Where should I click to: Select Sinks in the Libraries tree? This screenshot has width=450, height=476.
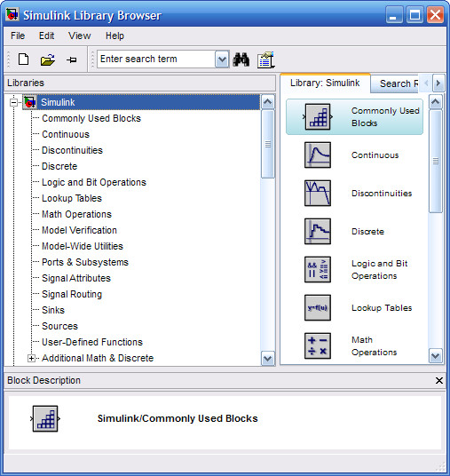tap(53, 310)
